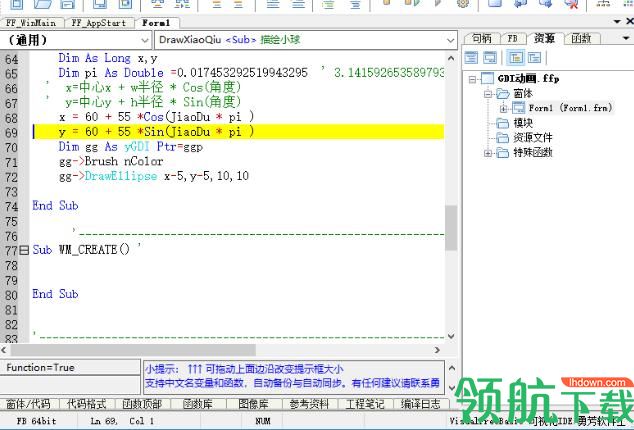
Task: Collapse the Sub WM_CREATE code fold marker
Action: click(x=24, y=250)
